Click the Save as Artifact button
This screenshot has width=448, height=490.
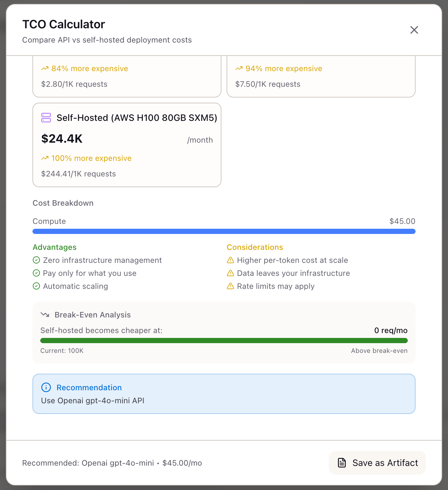pyautogui.click(x=377, y=463)
